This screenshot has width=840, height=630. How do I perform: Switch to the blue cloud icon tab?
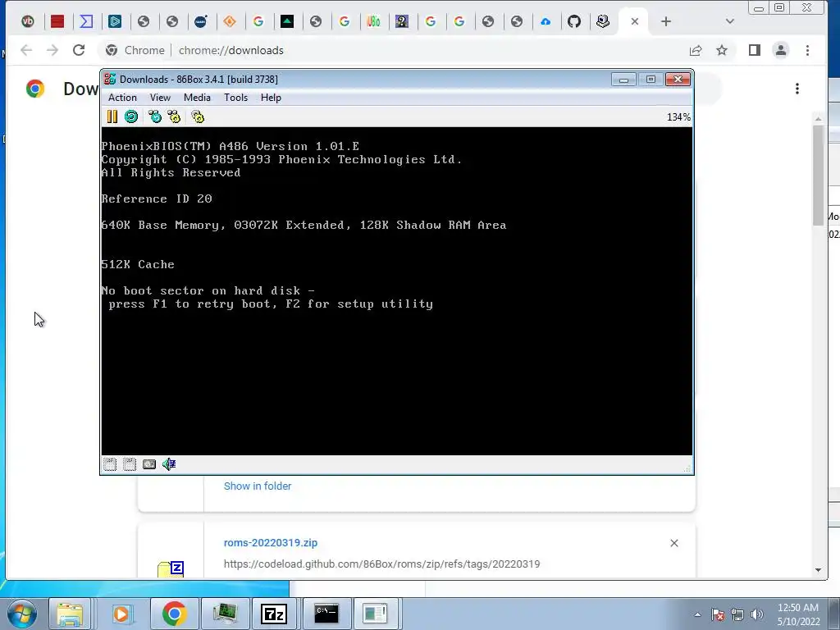(x=546, y=21)
